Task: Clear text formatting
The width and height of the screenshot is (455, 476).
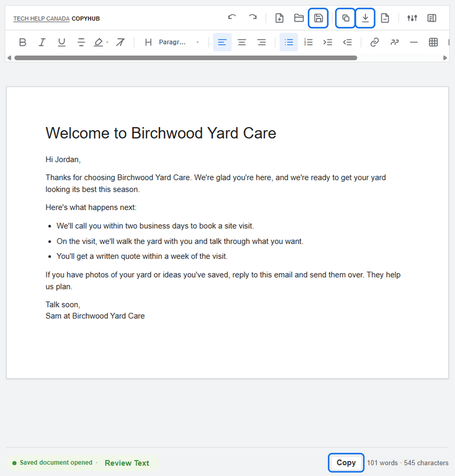Action: coord(120,42)
